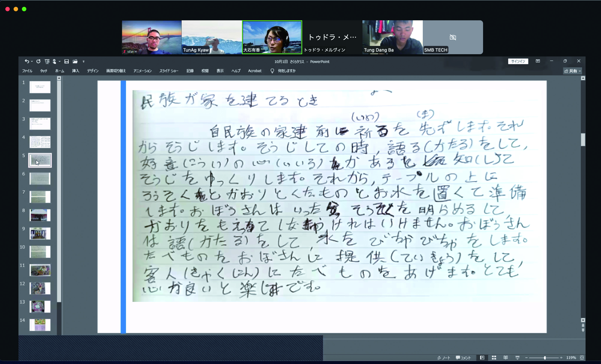Image resolution: width=601 pixels, height=364 pixels.
Task: Click the Redo/Repeat icon
Action: click(38, 61)
